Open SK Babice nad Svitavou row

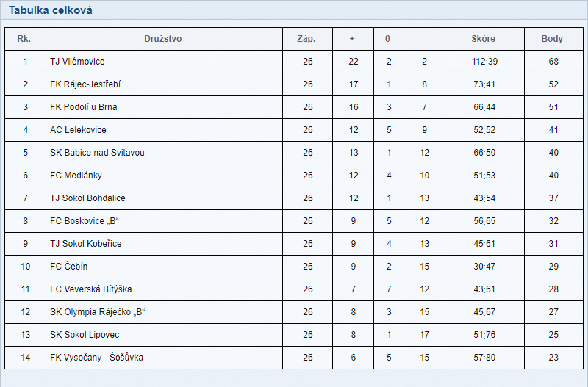coord(97,153)
